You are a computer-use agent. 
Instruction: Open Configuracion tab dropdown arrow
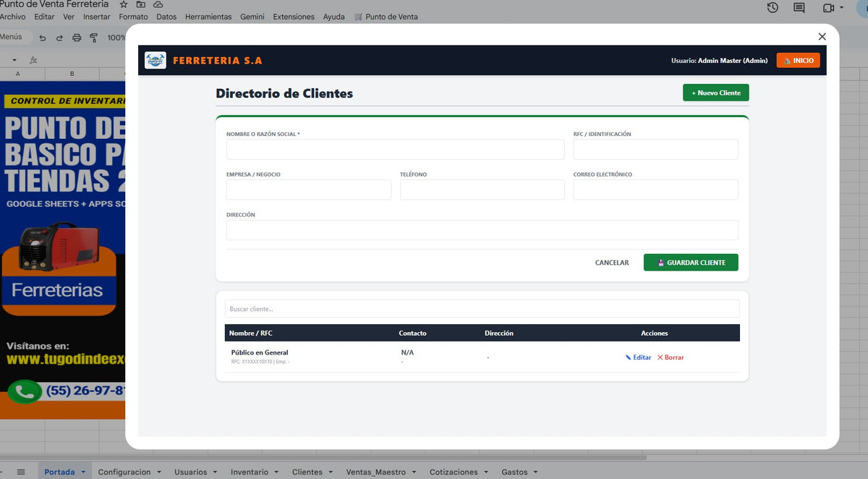pos(158,472)
